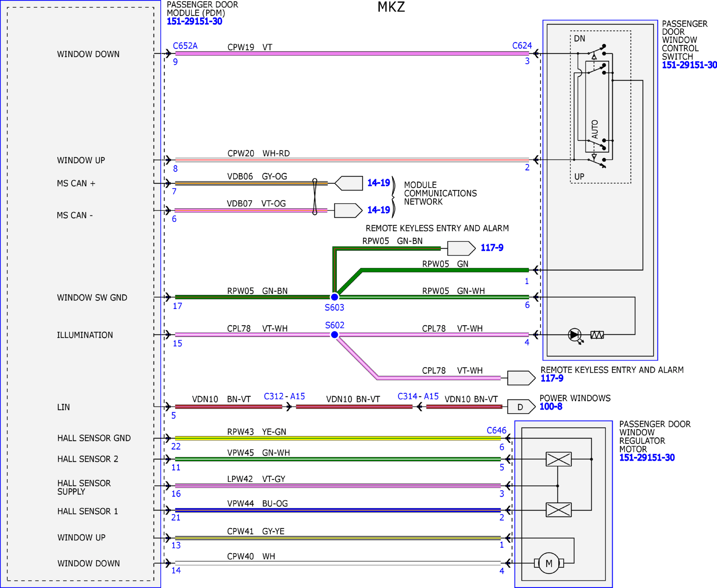The image size is (717, 588).
Task: Click the WINDOW SW GND label
Action: (92, 298)
